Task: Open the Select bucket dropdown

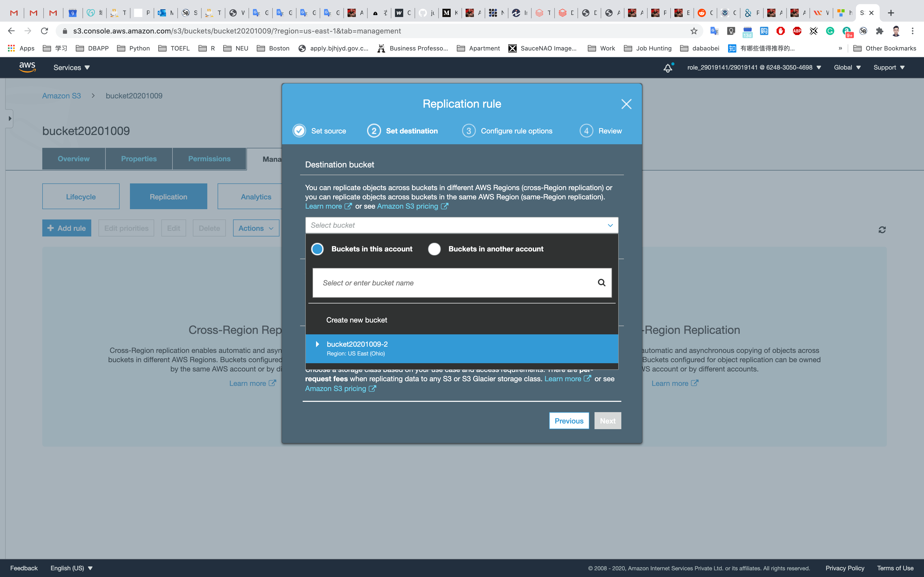Action: pos(461,225)
